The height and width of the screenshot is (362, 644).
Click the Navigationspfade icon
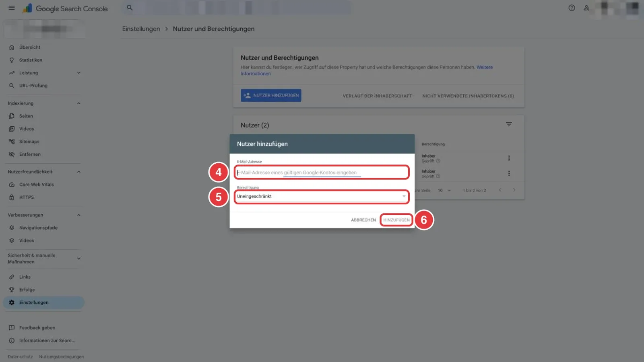(12, 228)
